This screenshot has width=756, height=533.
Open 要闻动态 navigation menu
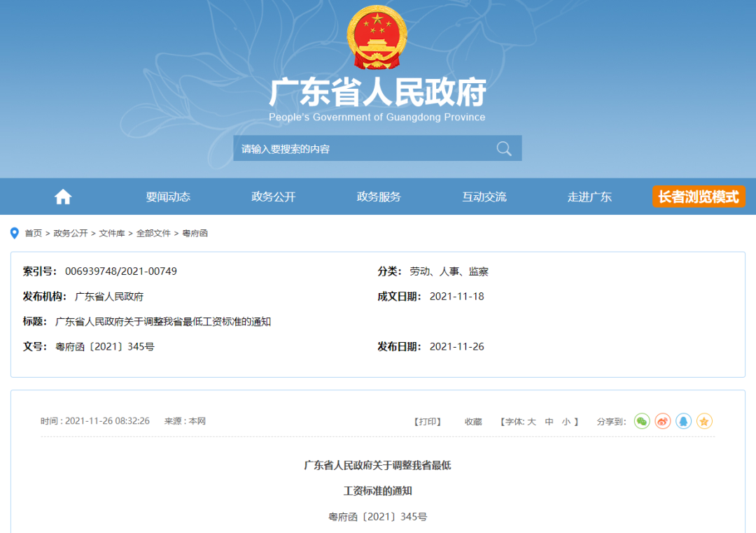(168, 197)
